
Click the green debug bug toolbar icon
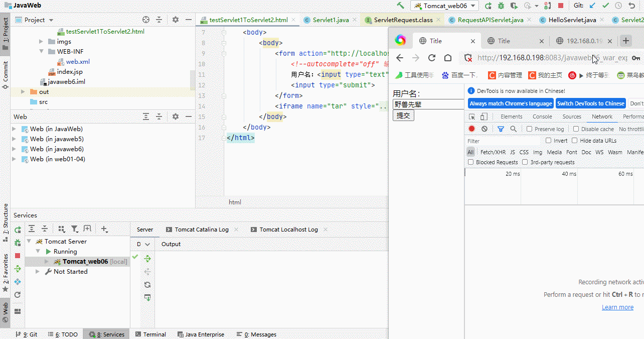[501, 6]
